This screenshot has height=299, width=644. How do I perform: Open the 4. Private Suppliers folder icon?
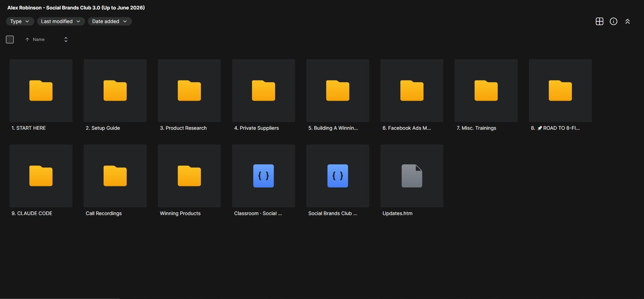coord(264,91)
